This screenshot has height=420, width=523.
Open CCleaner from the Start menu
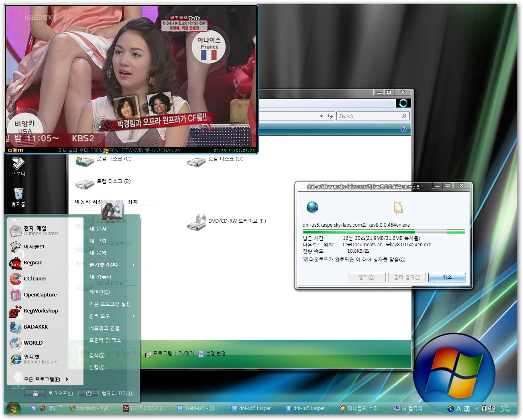point(35,279)
